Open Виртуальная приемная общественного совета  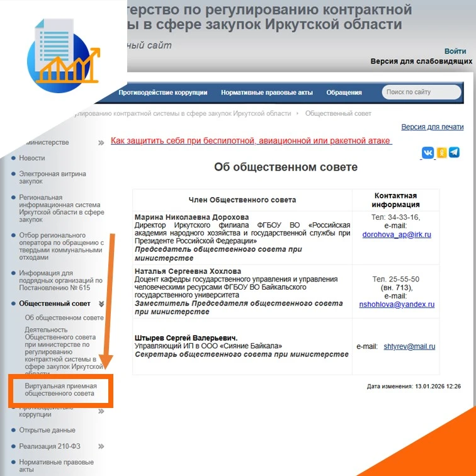pyautogui.click(x=60, y=390)
